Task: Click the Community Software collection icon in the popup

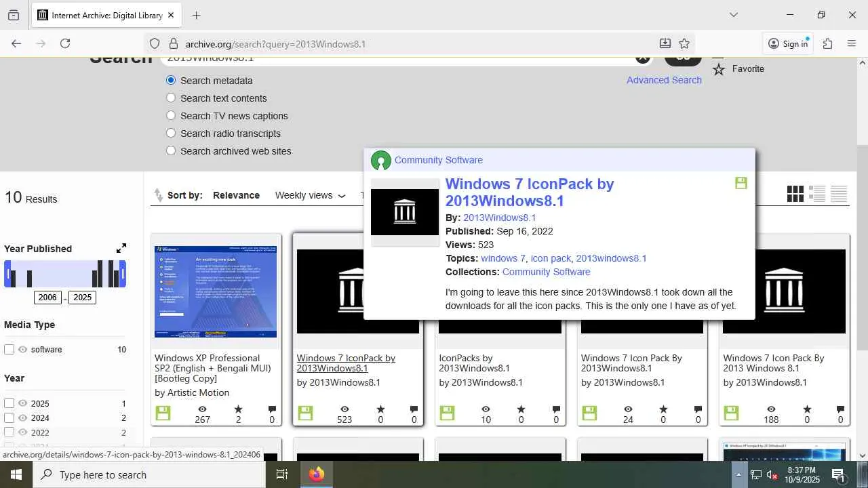Action: (x=381, y=161)
